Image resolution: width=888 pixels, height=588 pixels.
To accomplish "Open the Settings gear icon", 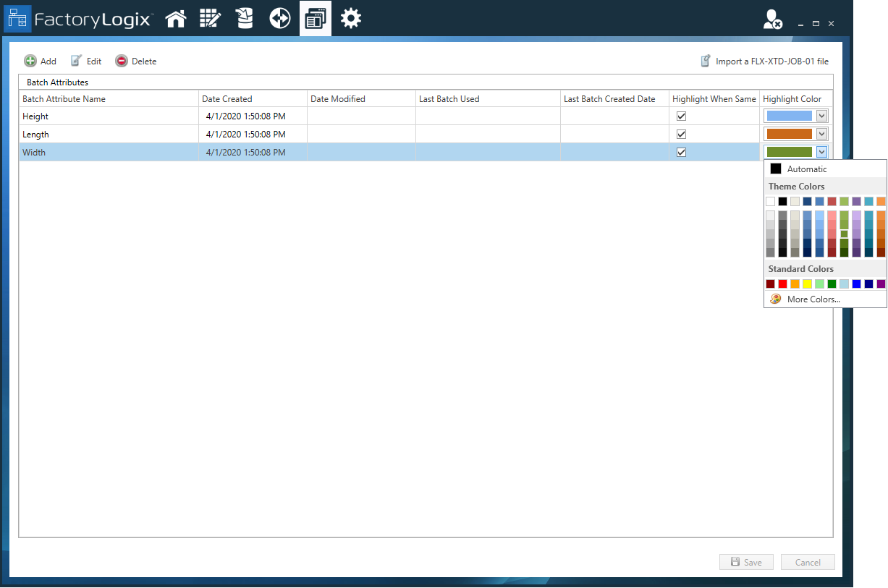I will coord(351,19).
